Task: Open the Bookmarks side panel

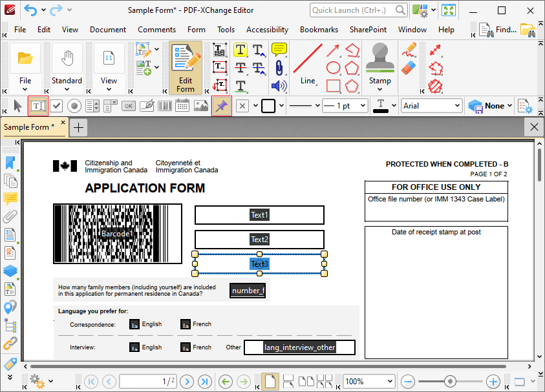Action: [x=10, y=163]
